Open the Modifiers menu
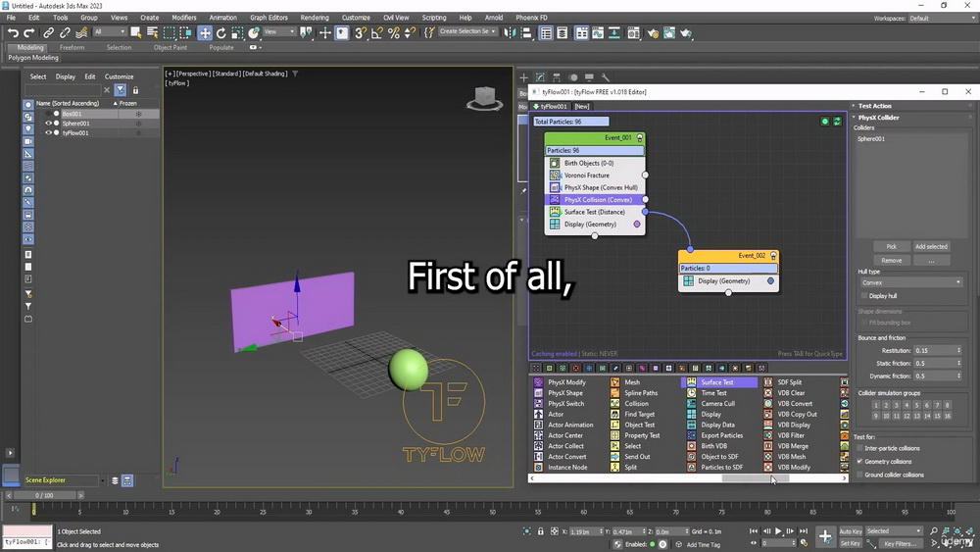 [x=184, y=18]
